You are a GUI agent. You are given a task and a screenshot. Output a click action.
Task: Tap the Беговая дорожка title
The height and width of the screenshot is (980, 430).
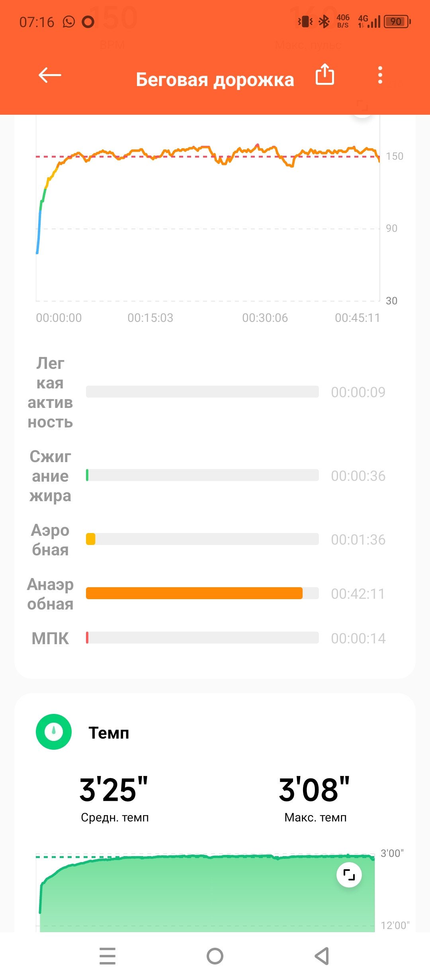(x=215, y=80)
